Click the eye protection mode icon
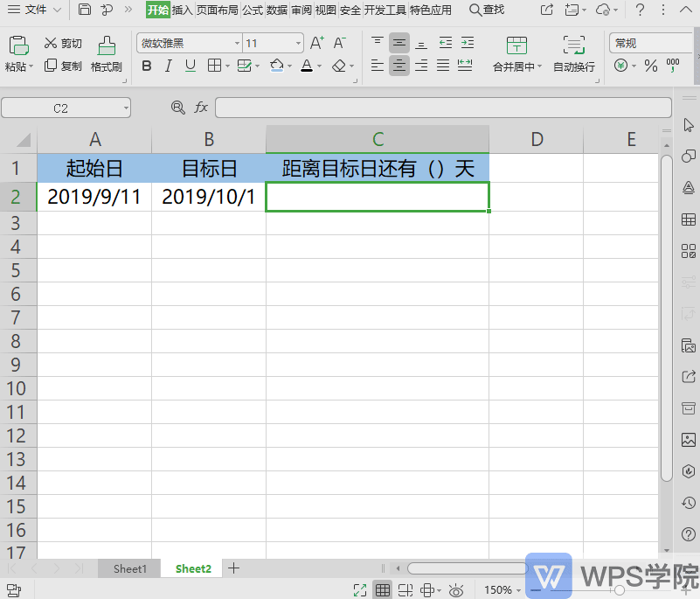Screen dimensions: 700x599 (456, 590)
